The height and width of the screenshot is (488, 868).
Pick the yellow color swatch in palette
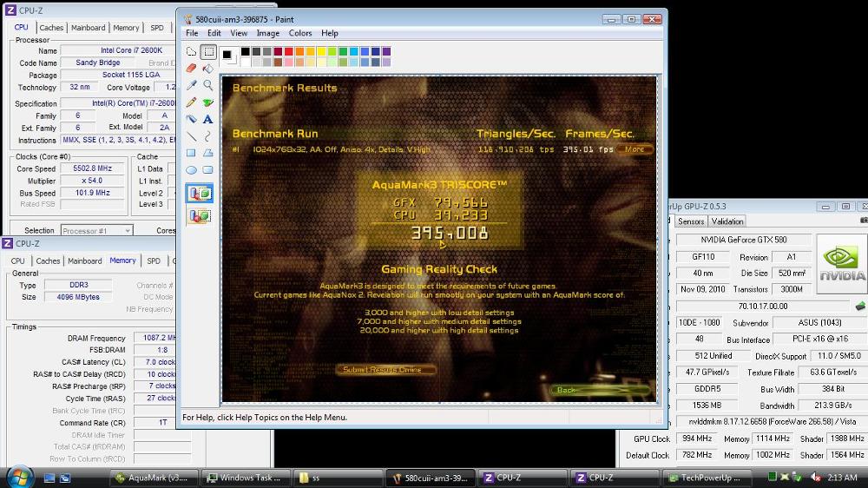pyautogui.click(x=321, y=51)
